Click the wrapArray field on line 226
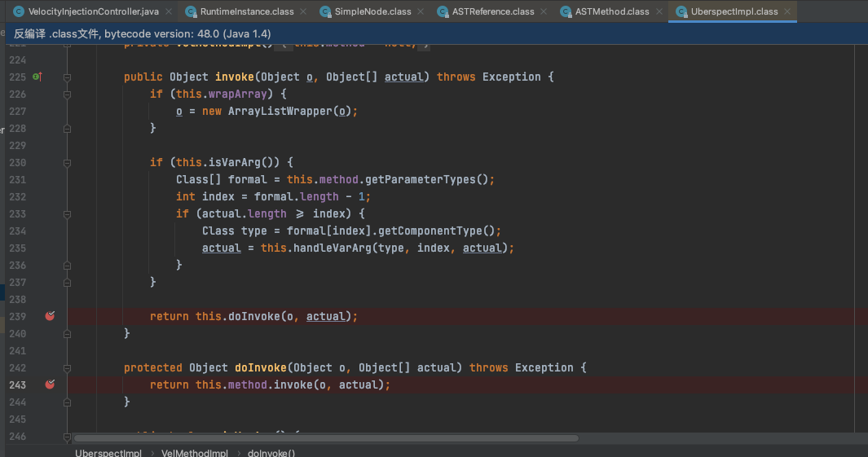The width and height of the screenshot is (868, 457). [237, 94]
